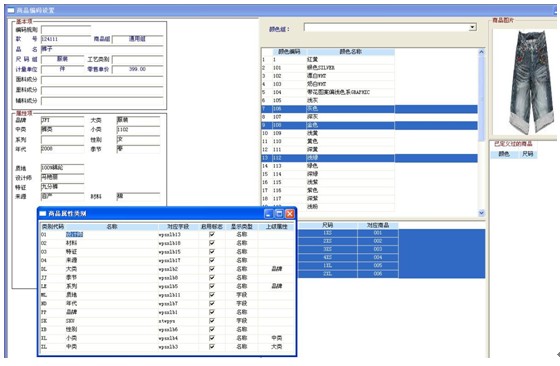The image size is (560, 366).
Task: Minimize the 商品属性类别 dialog
Action: (269, 214)
